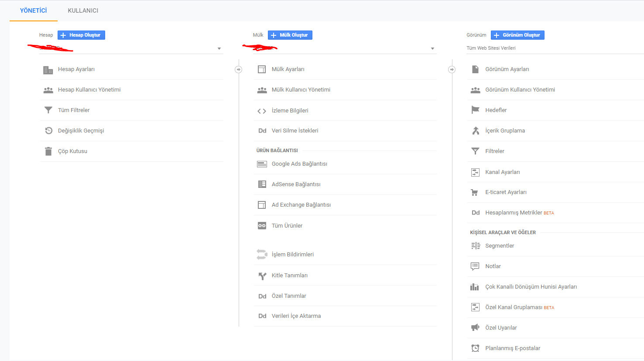Viewport: 644px width, 361px height.
Task: Open Kitle Tanımları text link
Action: pyautogui.click(x=290, y=276)
